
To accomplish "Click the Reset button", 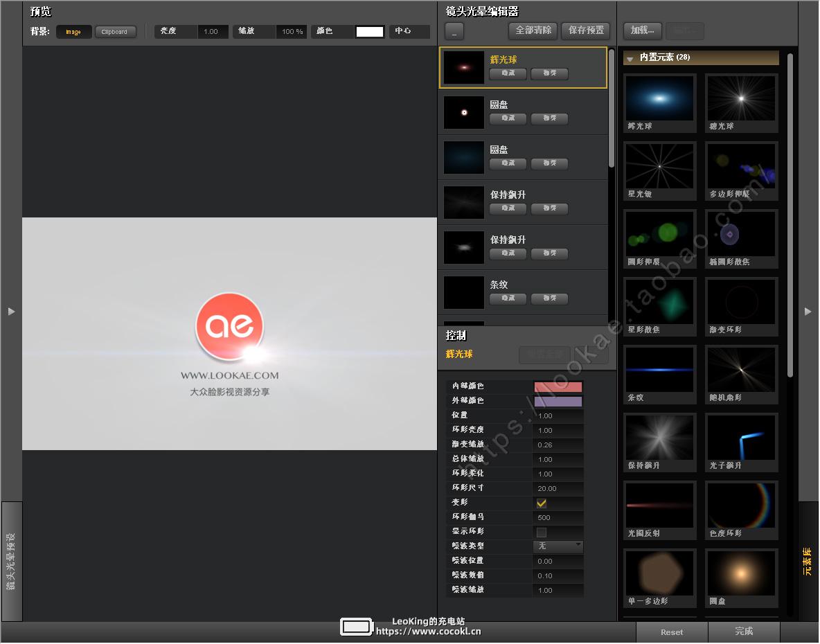I will 672,632.
